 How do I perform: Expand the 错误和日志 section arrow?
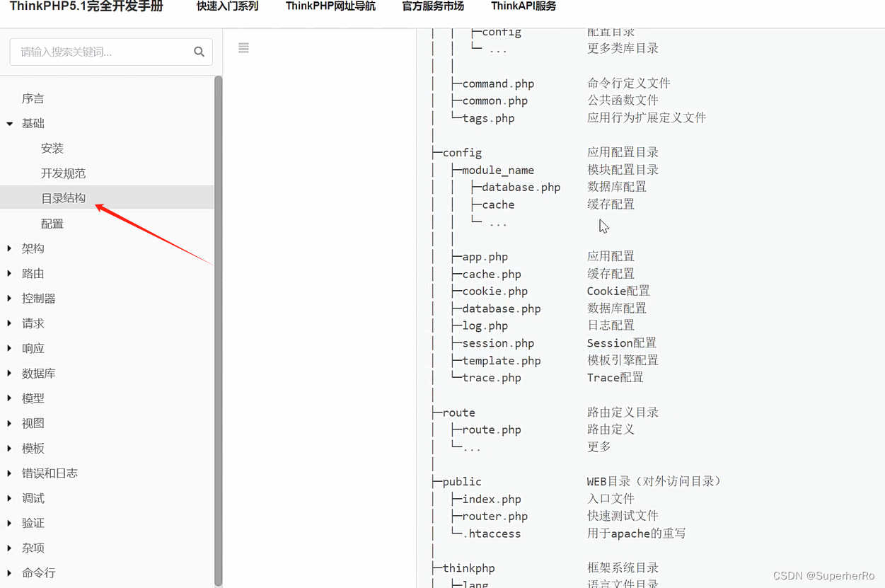9,473
